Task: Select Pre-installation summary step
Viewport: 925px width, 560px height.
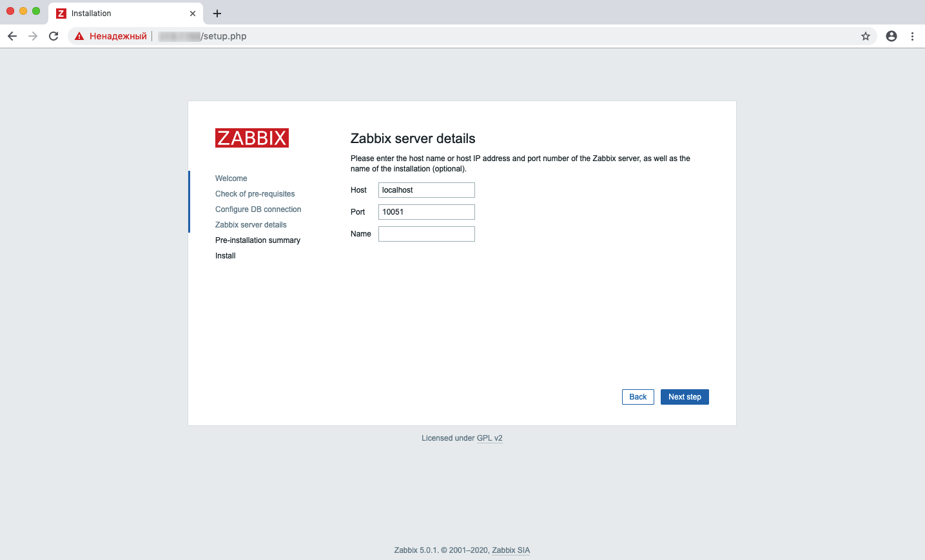Action: [258, 240]
